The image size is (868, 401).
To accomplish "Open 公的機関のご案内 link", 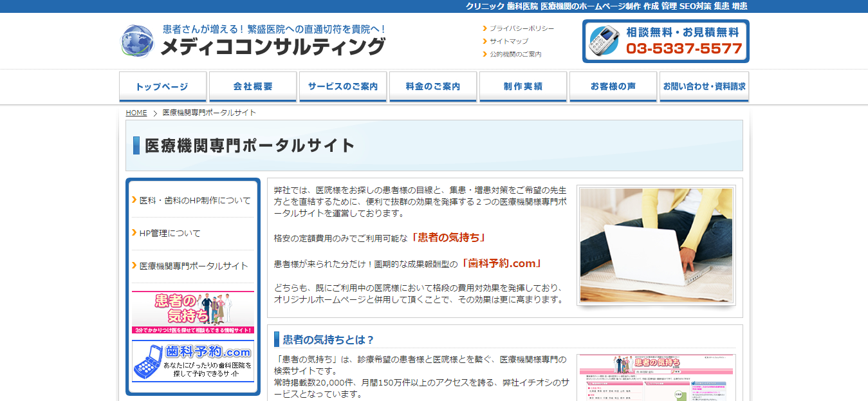I will pos(515,54).
